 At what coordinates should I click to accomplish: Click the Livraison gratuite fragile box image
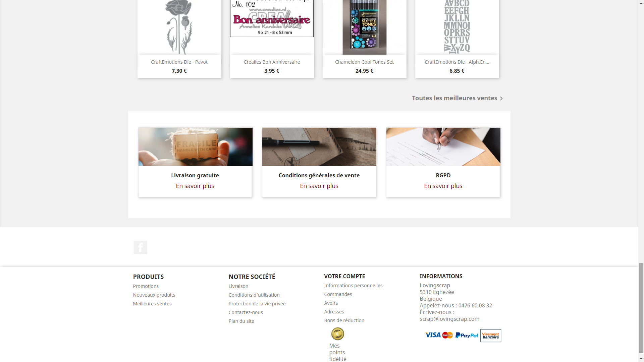(x=195, y=146)
